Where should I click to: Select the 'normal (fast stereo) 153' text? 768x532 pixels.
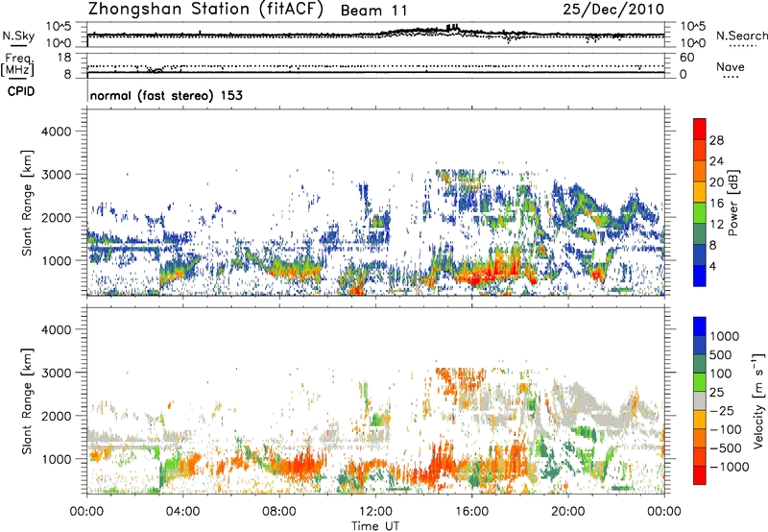[x=166, y=95]
